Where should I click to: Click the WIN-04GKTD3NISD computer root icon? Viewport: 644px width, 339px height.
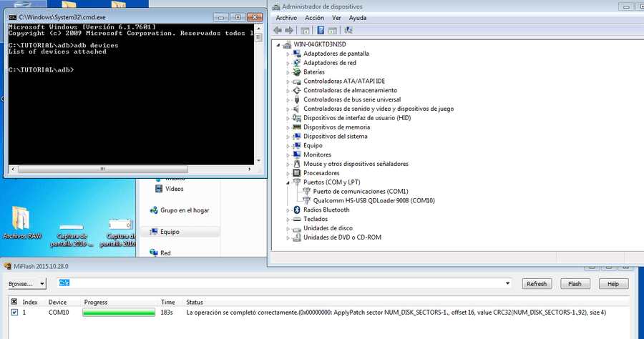pyautogui.click(x=287, y=44)
